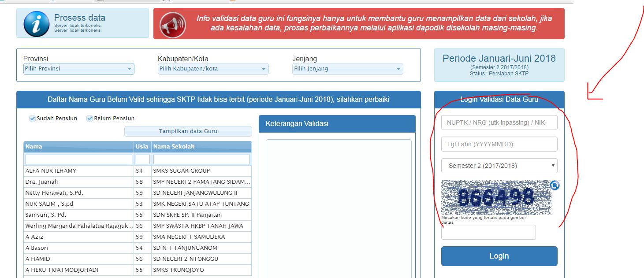This screenshot has height=278, width=644.
Task: Focus the Tgl Lahir (YYYYMMDD) field
Action: tap(499, 144)
